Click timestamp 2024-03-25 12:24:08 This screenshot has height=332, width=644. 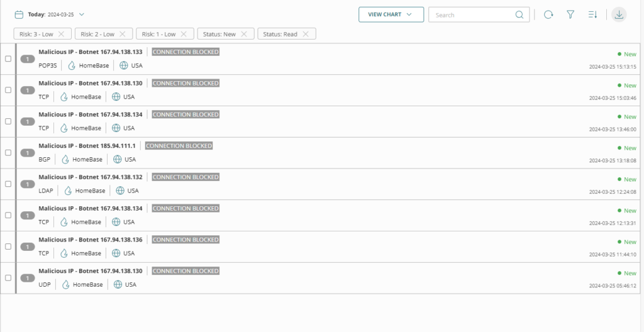point(613,192)
